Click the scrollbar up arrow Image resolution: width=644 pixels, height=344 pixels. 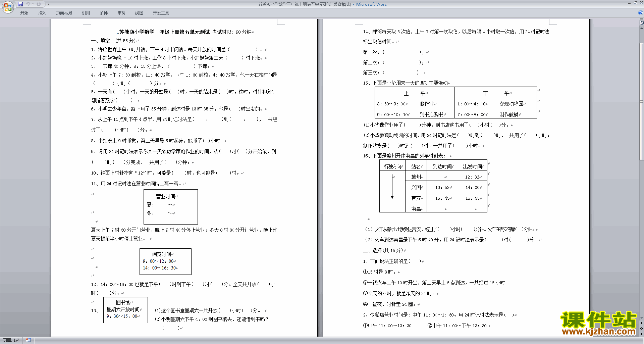coord(641,28)
